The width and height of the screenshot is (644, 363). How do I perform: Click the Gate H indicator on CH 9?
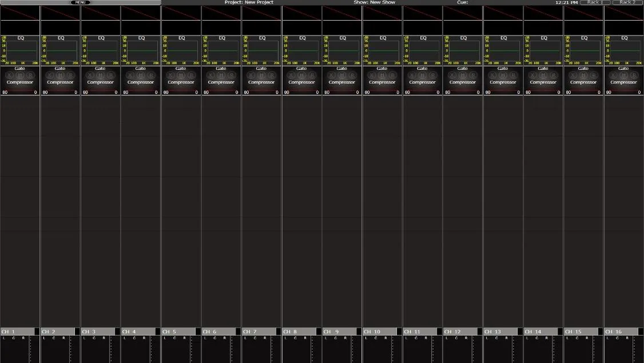tap(342, 76)
